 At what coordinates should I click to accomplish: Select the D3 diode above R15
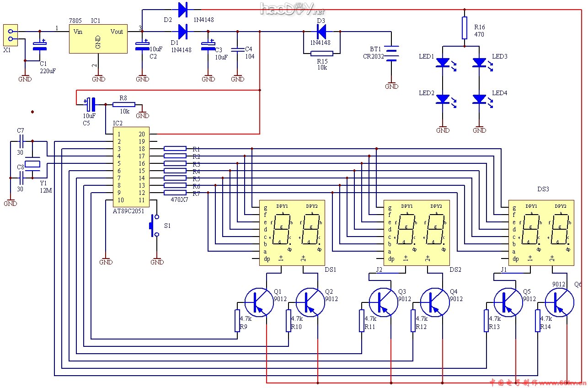pyautogui.click(x=321, y=31)
